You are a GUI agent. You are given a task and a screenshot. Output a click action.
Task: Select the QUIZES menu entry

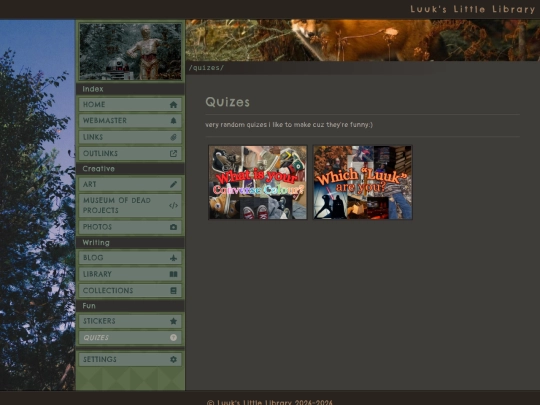coord(130,338)
